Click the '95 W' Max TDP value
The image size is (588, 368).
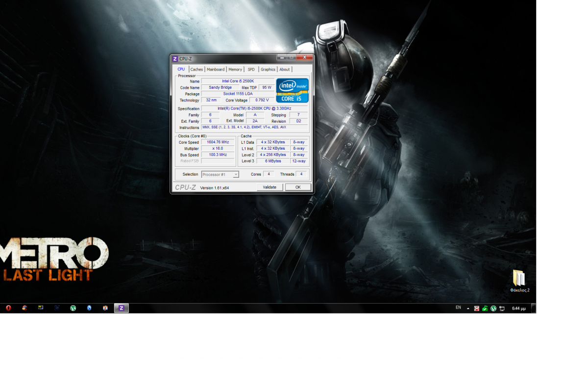point(267,87)
